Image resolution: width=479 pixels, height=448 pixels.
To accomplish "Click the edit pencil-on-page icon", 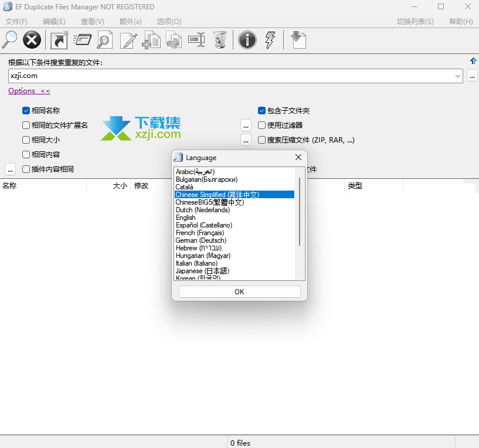I will [128, 40].
